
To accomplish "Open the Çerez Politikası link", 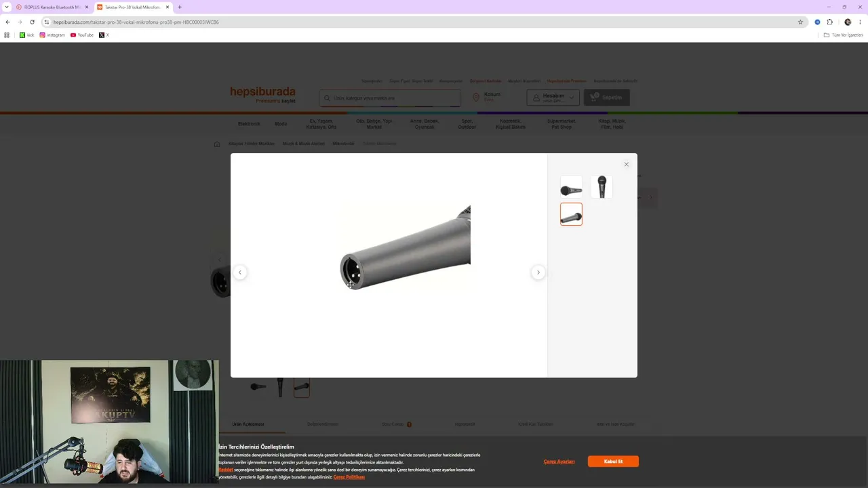I will click(349, 477).
